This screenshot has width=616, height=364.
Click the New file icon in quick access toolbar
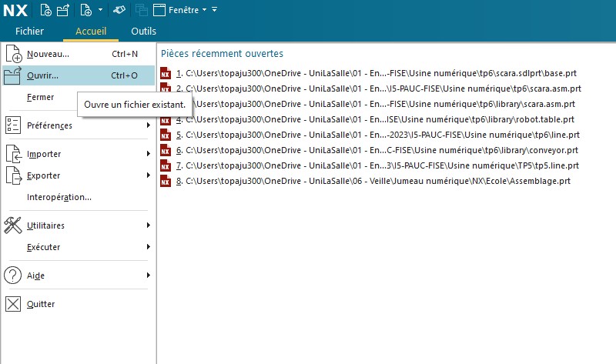(x=45, y=10)
